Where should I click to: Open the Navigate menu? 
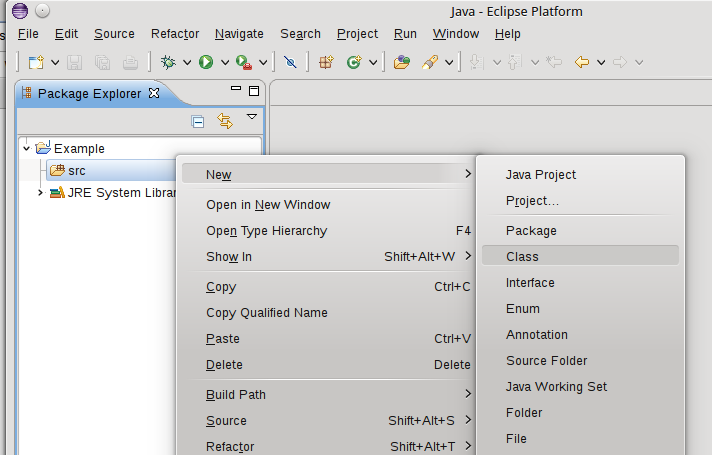point(239,34)
